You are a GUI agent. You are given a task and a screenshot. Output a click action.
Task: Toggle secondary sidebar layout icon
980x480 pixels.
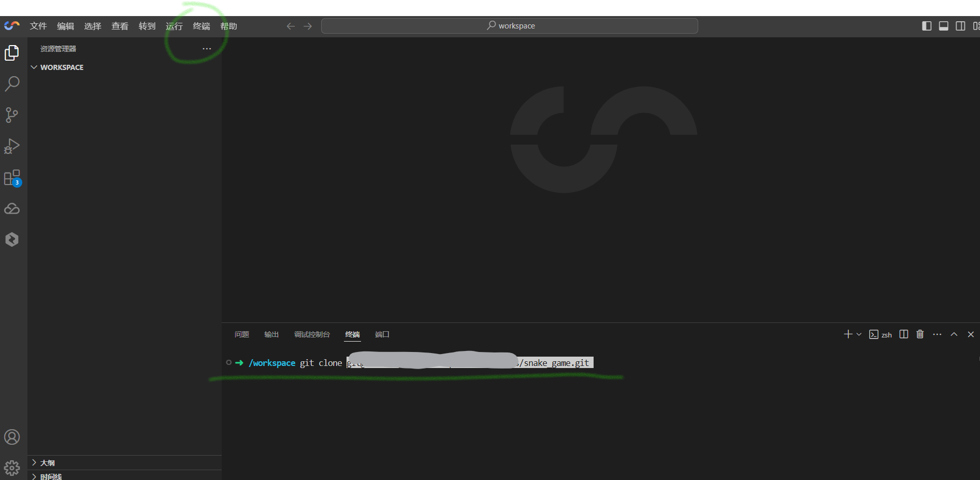click(x=960, y=26)
